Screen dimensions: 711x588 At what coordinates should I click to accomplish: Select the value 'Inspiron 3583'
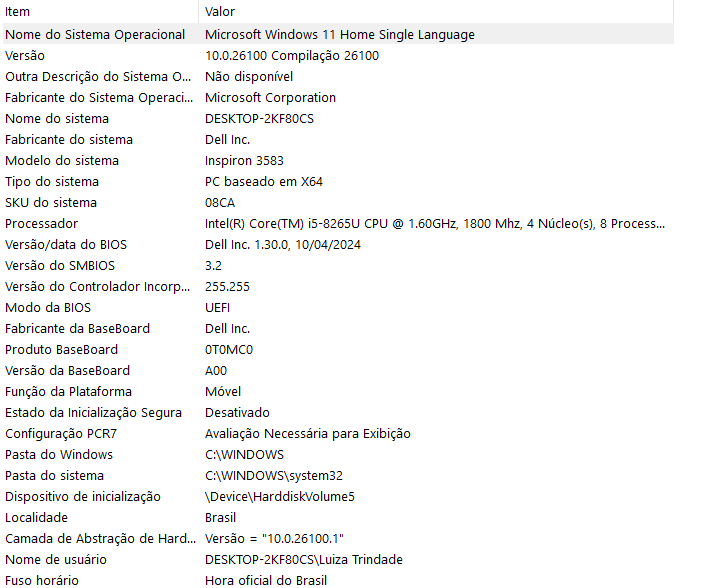(x=244, y=160)
